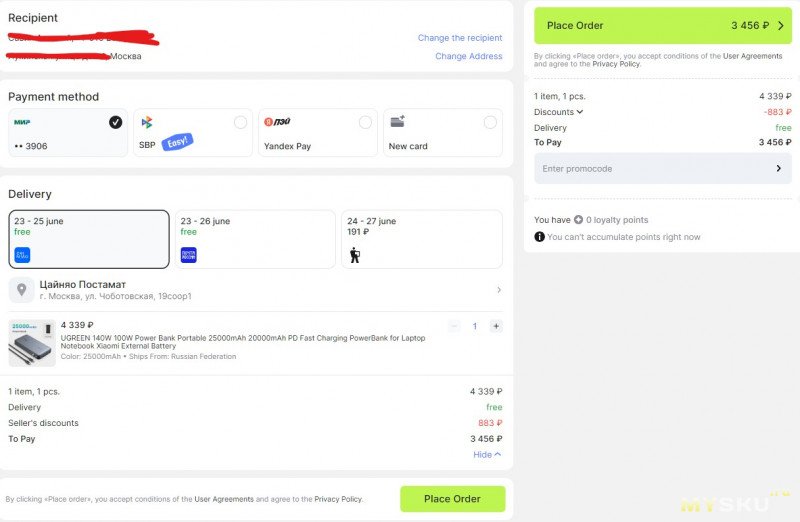800x522 pixels.
Task: Click the map pin location icon
Action: [21, 290]
